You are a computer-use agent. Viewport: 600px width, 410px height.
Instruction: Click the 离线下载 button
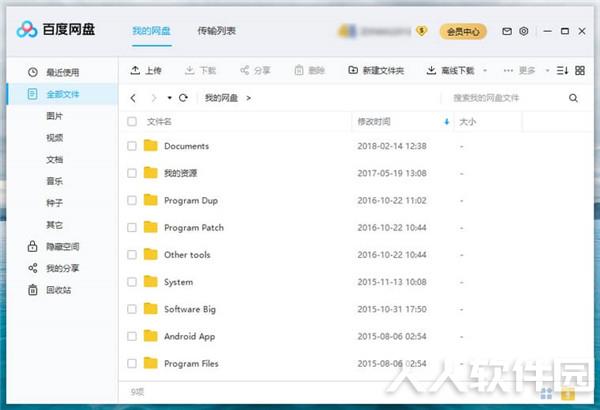[x=450, y=70]
